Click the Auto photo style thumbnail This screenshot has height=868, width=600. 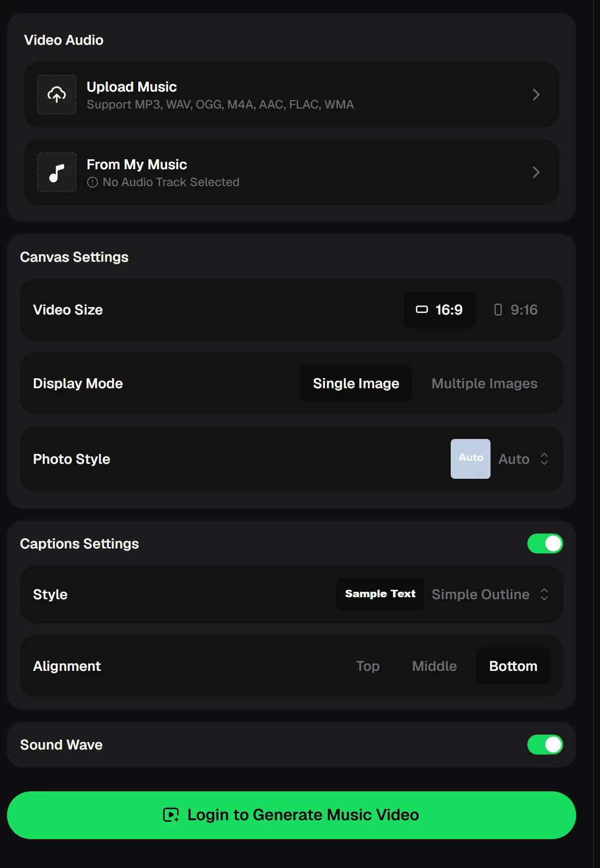[470, 459]
